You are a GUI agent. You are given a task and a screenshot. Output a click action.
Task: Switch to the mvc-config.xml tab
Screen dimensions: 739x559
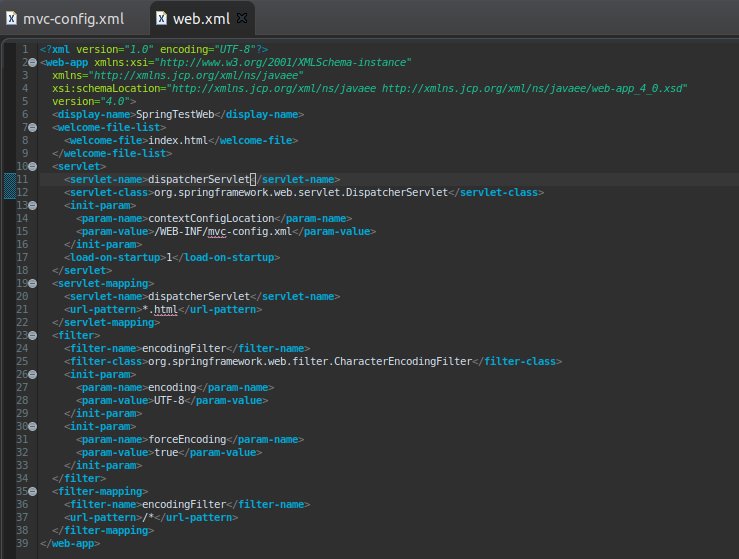73,19
